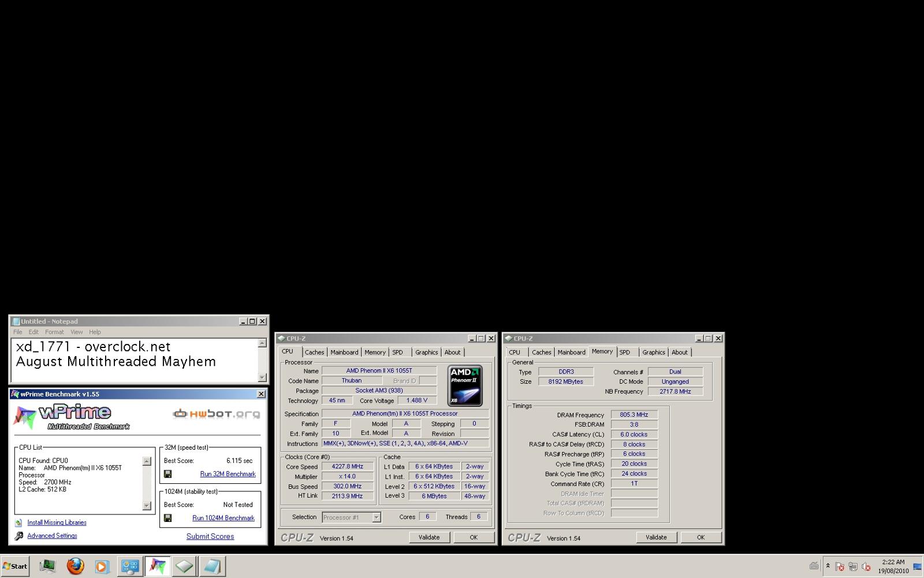Viewport: 924px width, 578px height.
Task: Open the system monitor icon in taskbar
Action: pos(47,566)
